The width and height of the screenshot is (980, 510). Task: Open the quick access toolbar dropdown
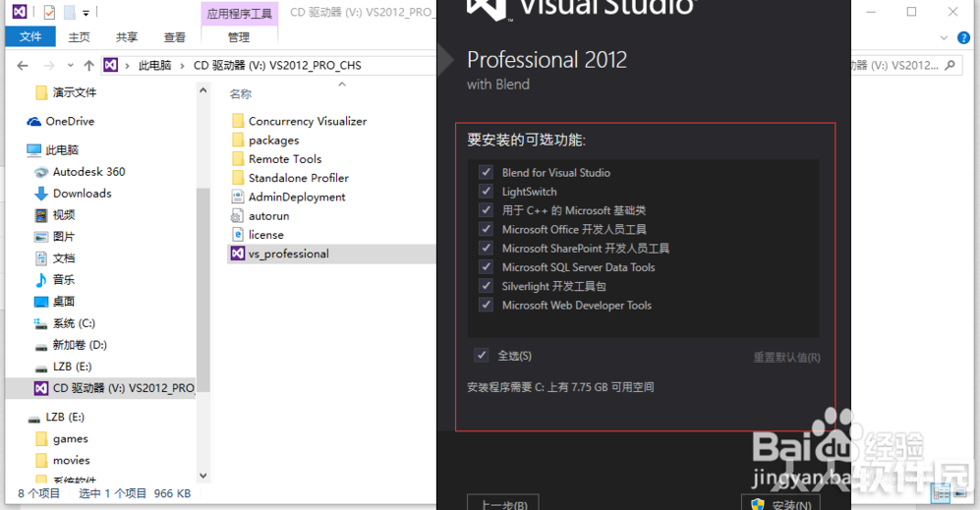point(86,12)
